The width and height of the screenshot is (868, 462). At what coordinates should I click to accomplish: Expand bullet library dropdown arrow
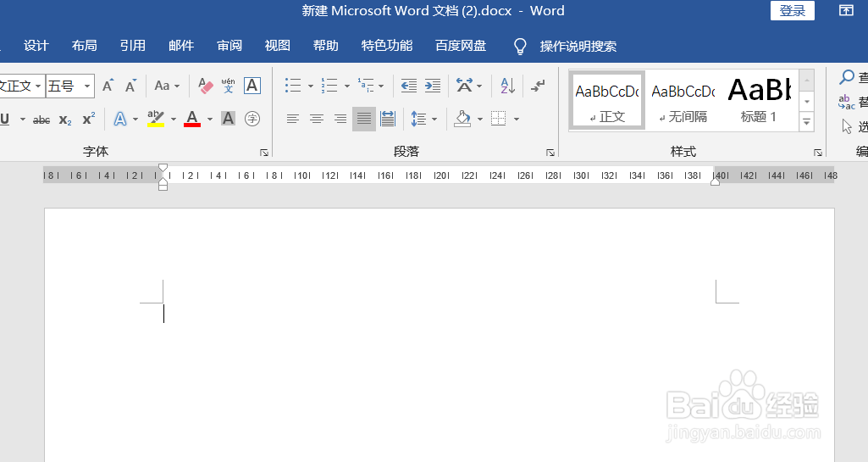[x=311, y=86]
